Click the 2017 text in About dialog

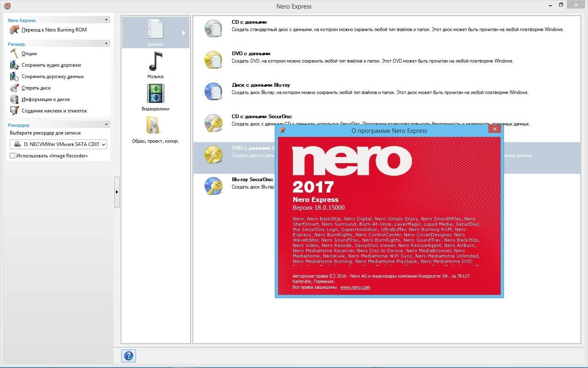click(313, 187)
